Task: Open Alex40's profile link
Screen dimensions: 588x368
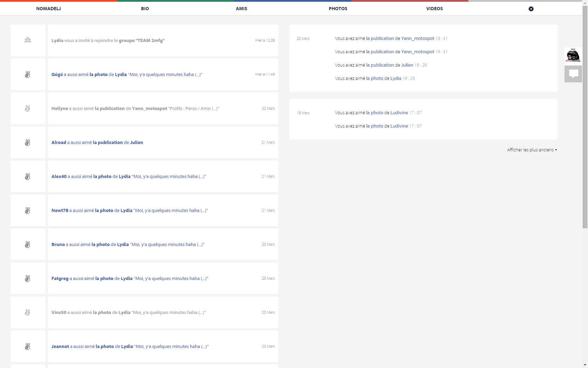Action: [x=59, y=176]
